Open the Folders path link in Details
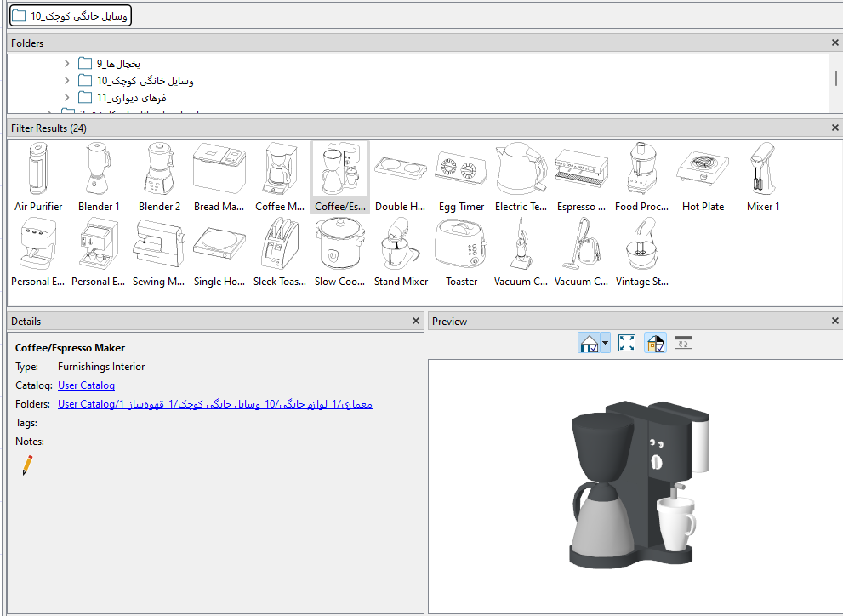 (x=214, y=404)
